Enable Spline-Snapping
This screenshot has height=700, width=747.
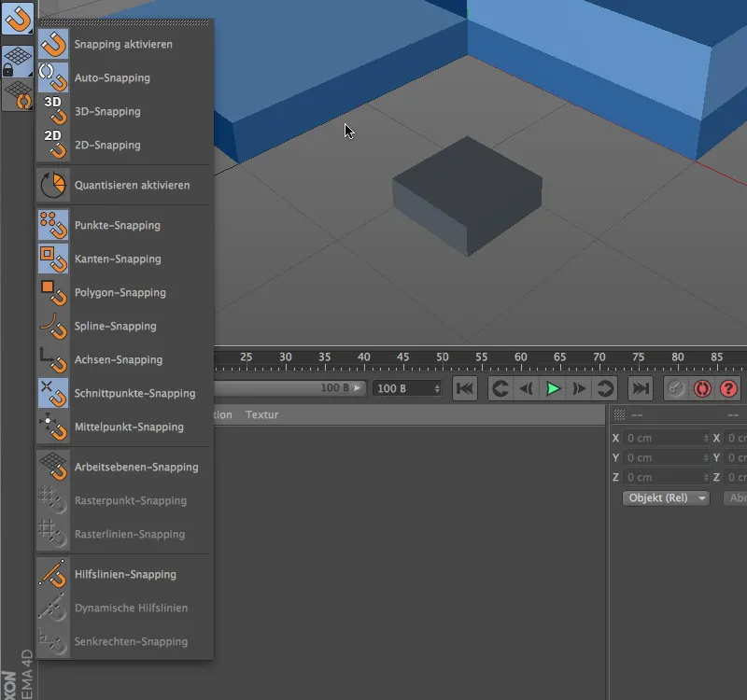coord(125,326)
